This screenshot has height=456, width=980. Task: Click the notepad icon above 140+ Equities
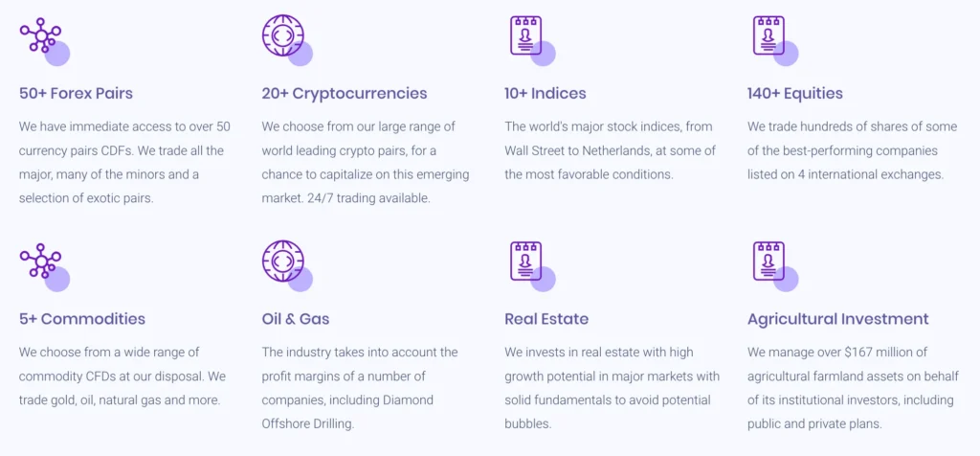click(x=768, y=36)
